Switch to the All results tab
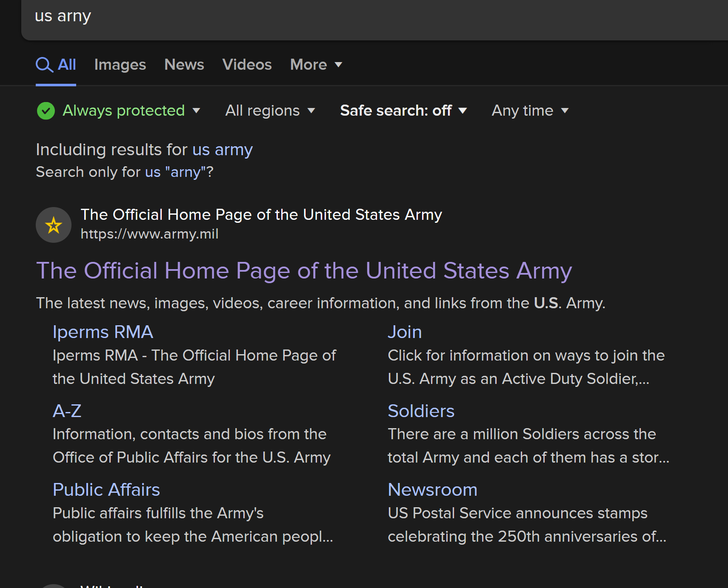The width and height of the screenshot is (728, 588). click(x=56, y=65)
